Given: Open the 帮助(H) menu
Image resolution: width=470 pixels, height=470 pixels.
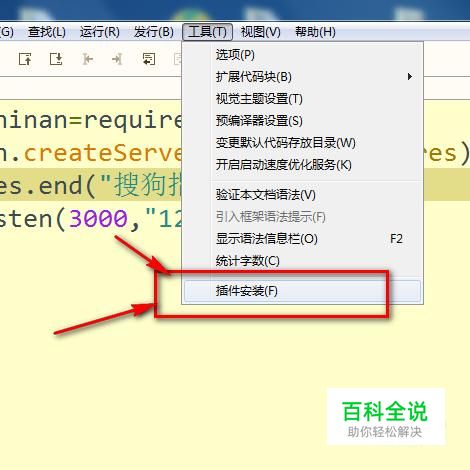Looking at the screenshot, I should tap(315, 32).
